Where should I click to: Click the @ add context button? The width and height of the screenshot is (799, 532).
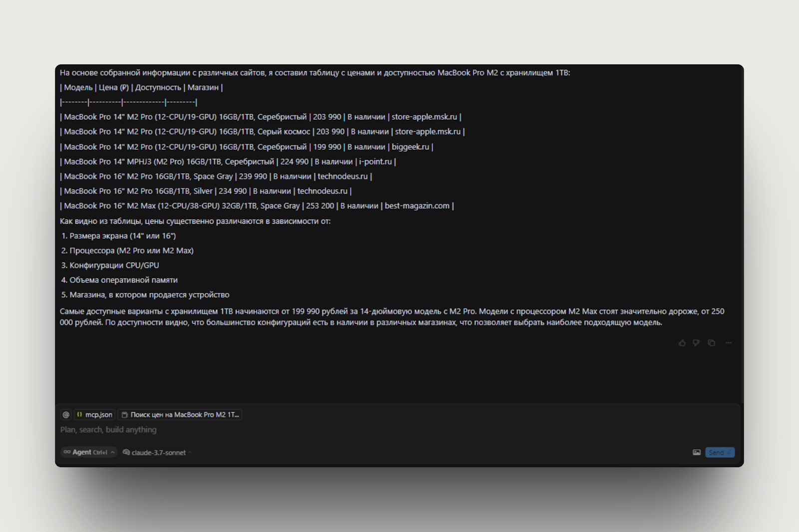point(66,415)
